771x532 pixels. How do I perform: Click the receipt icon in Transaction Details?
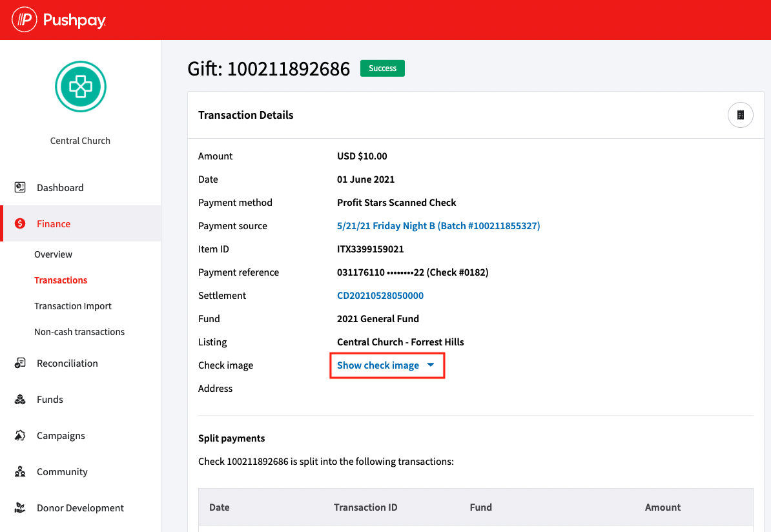[740, 115]
